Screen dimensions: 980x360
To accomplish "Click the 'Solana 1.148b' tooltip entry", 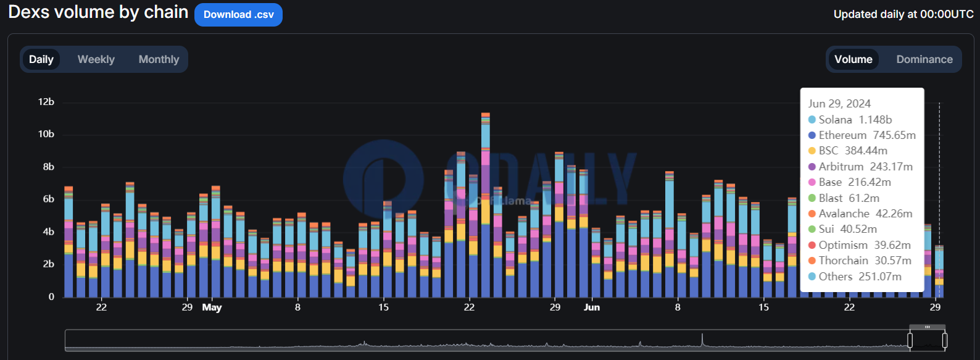I will click(850, 120).
